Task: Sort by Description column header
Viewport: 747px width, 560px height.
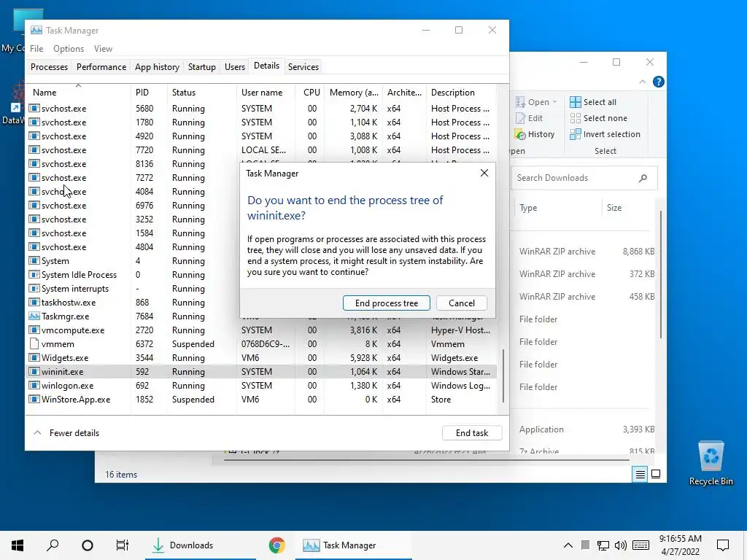Action: (461, 93)
